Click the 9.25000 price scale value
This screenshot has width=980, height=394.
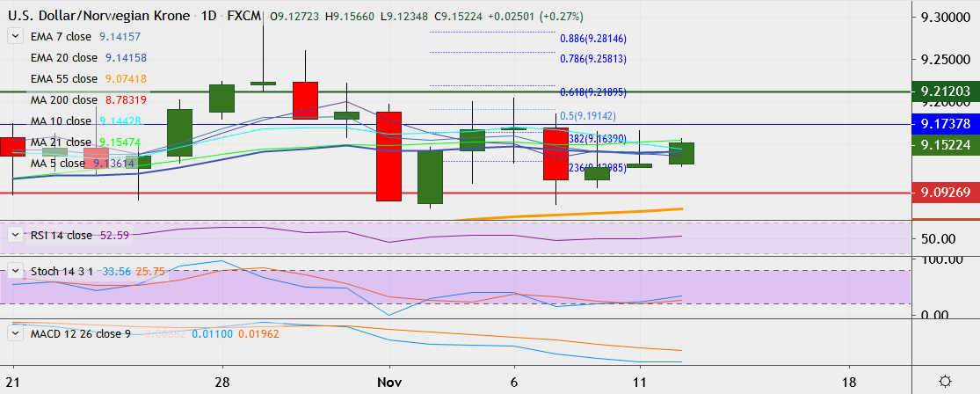coord(946,60)
